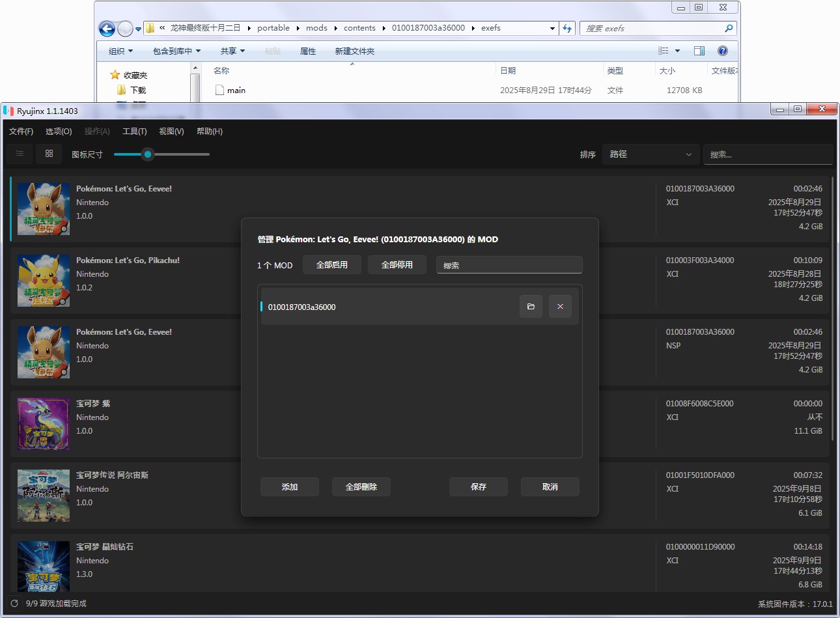This screenshot has width=840, height=618.
Task: Open the 工具(T) menu
Action: point(134,132)
